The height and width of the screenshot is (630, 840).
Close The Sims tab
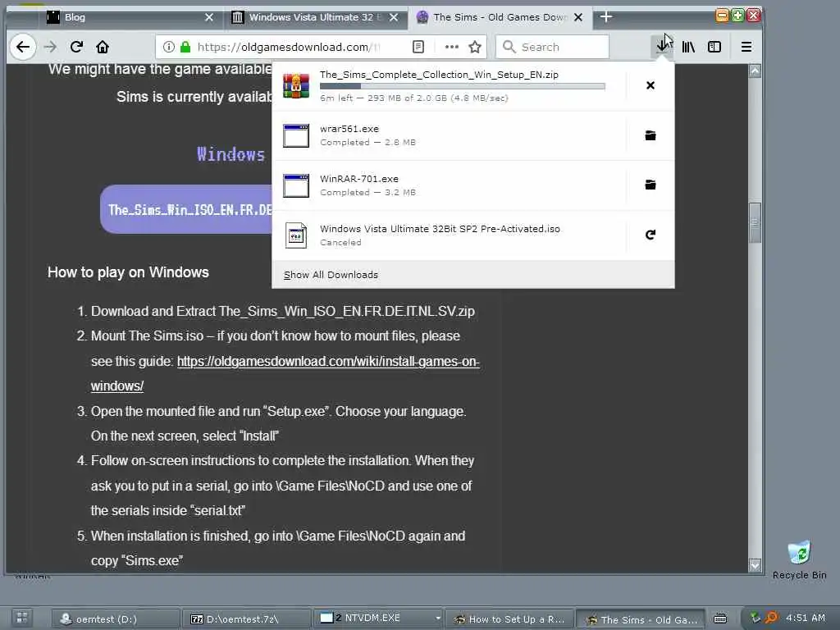578,17
